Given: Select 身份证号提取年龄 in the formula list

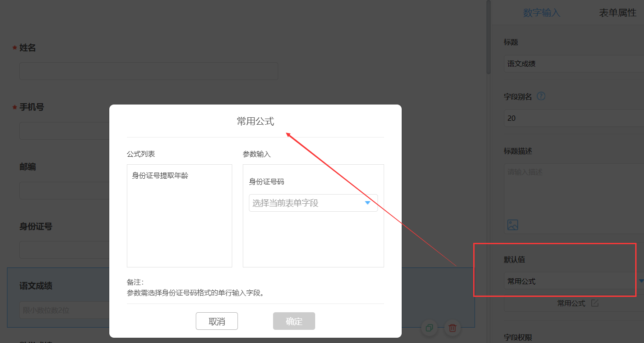Looking at the screenshot, I should coord(160,176).
